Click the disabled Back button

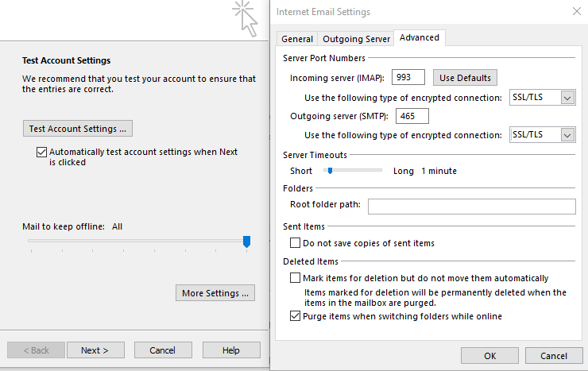point(36,350)
